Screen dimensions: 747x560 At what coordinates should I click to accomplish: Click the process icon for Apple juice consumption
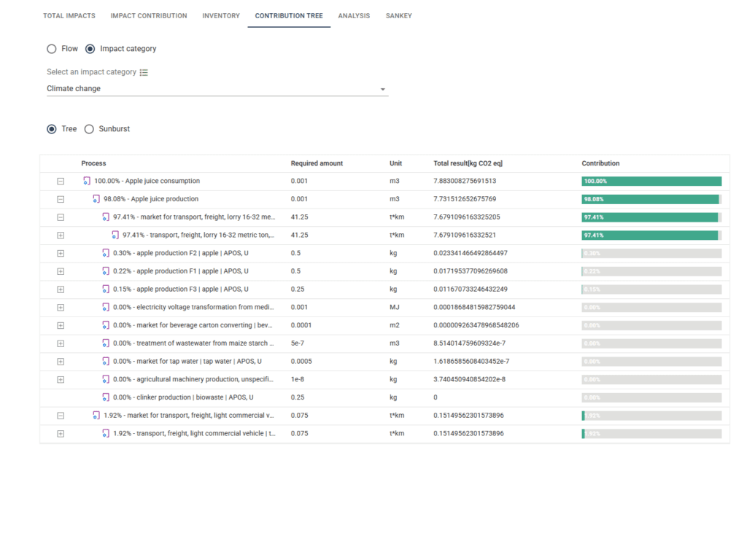tap(87, 181)
